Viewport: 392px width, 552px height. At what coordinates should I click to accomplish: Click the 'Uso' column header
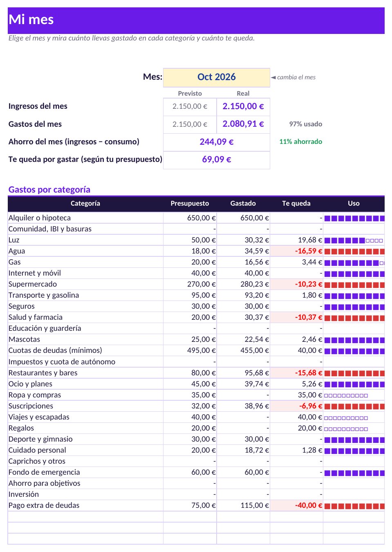[x=354, y=203]
